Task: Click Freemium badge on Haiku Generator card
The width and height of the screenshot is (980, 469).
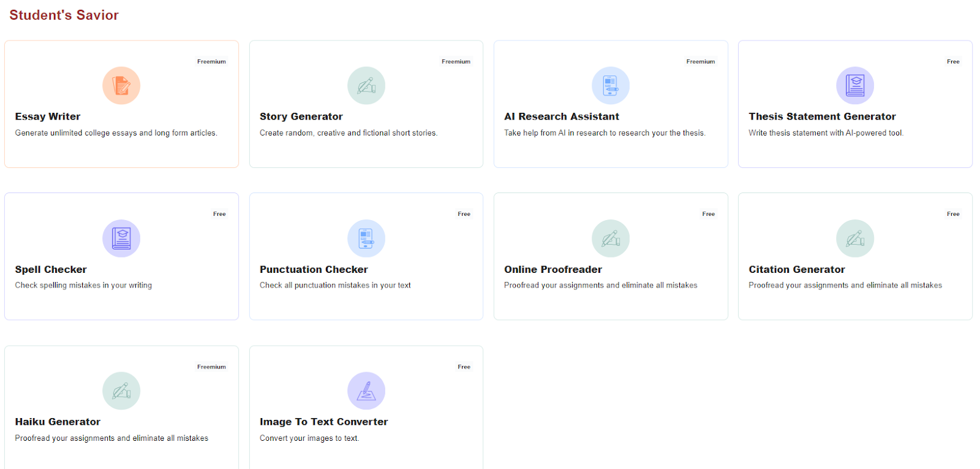Action: click(x=211, y=367)
